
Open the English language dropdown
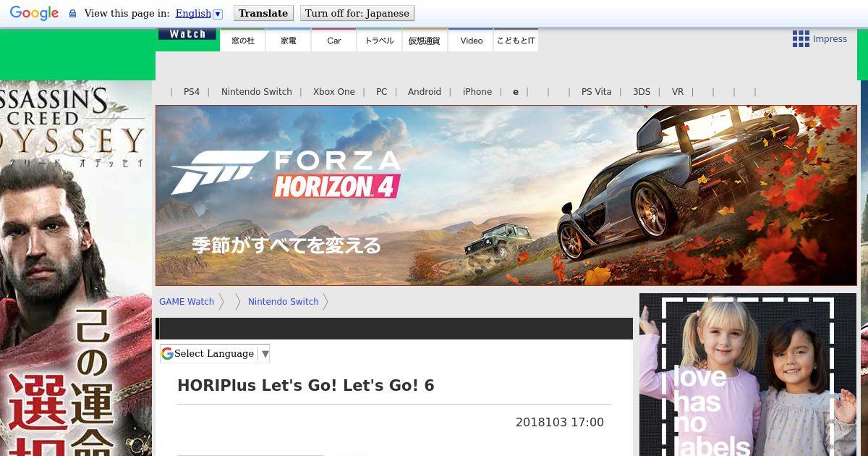[199, 13]
